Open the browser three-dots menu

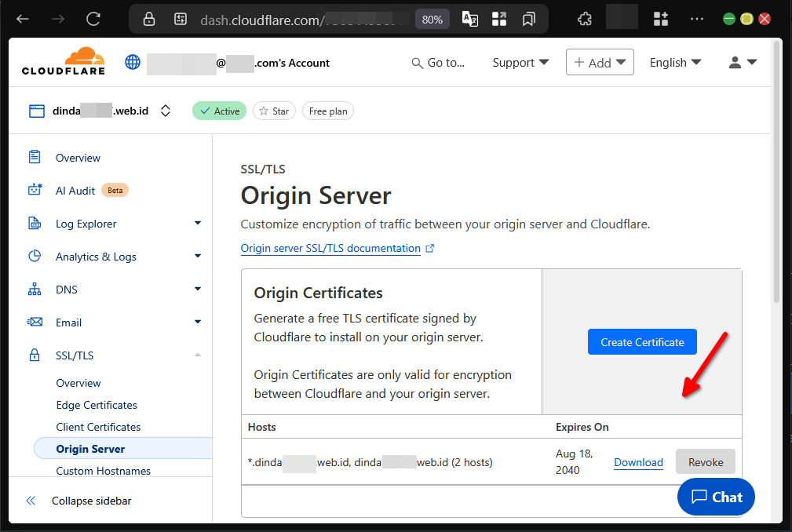point(696,19)
